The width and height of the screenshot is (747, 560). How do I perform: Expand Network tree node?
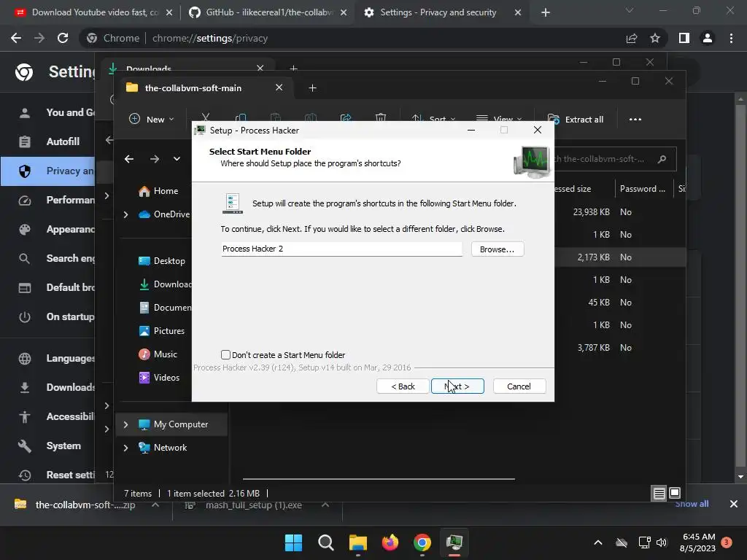pos(125,448)
